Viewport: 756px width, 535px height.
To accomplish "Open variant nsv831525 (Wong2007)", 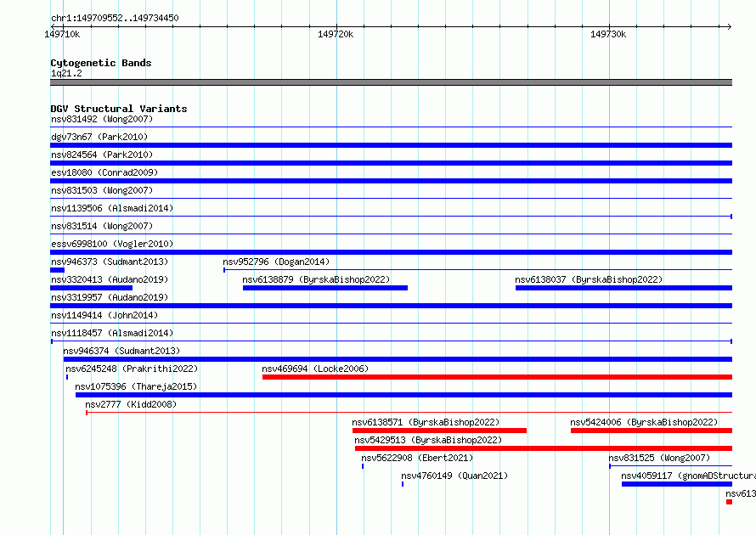I will click(659, 458).
